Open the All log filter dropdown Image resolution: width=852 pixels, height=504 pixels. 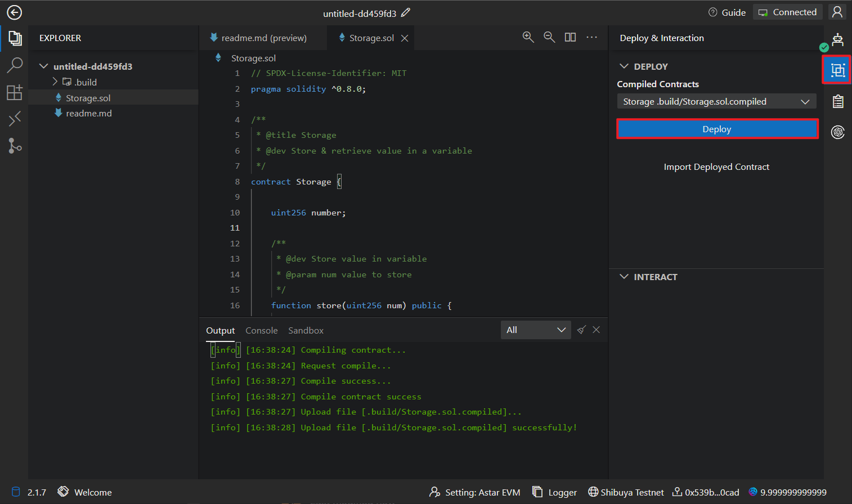coord(535,330)
